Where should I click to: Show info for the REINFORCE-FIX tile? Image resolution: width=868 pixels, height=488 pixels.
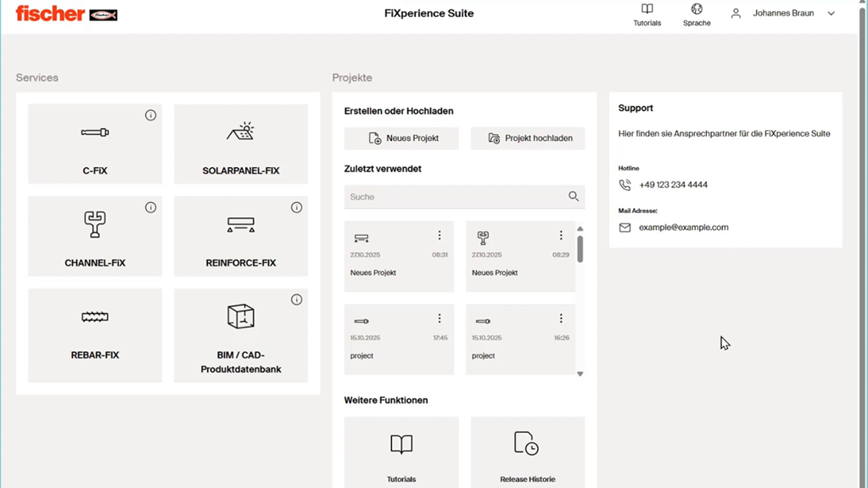coord(296,208)
